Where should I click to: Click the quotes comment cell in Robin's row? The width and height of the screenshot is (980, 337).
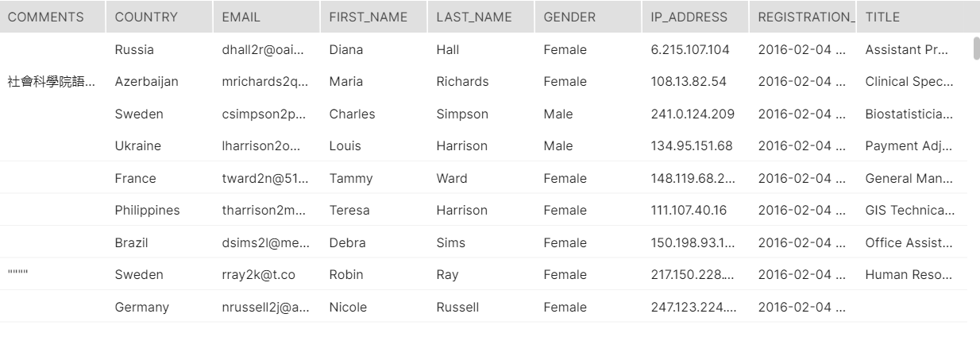click(18, 275)
